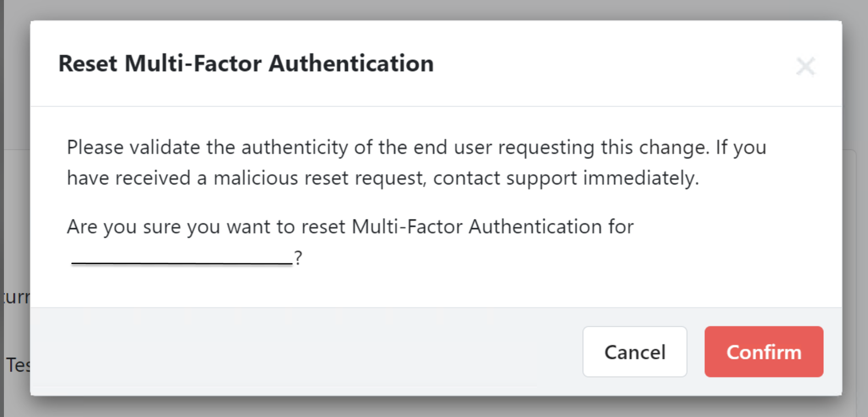Screen dimensions: 868x417
Task: Select the blacked-out user identifier
Action: [x=180, y=259]
